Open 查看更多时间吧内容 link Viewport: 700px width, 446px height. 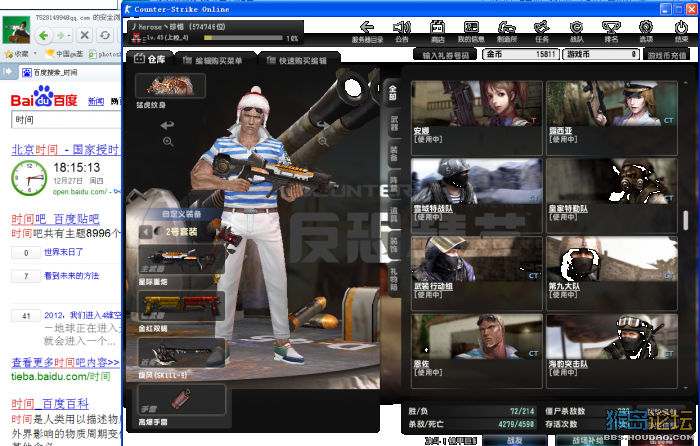coord(66,362)
